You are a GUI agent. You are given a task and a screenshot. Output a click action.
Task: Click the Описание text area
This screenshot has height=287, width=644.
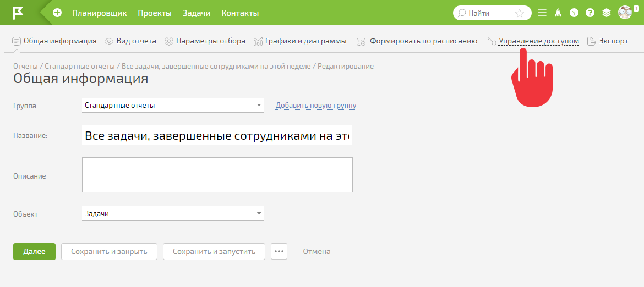[x=217, y=175]
